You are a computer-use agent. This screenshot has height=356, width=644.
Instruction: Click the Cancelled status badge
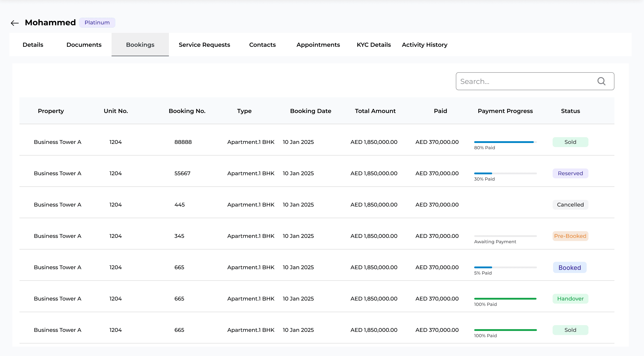[570, 205]
